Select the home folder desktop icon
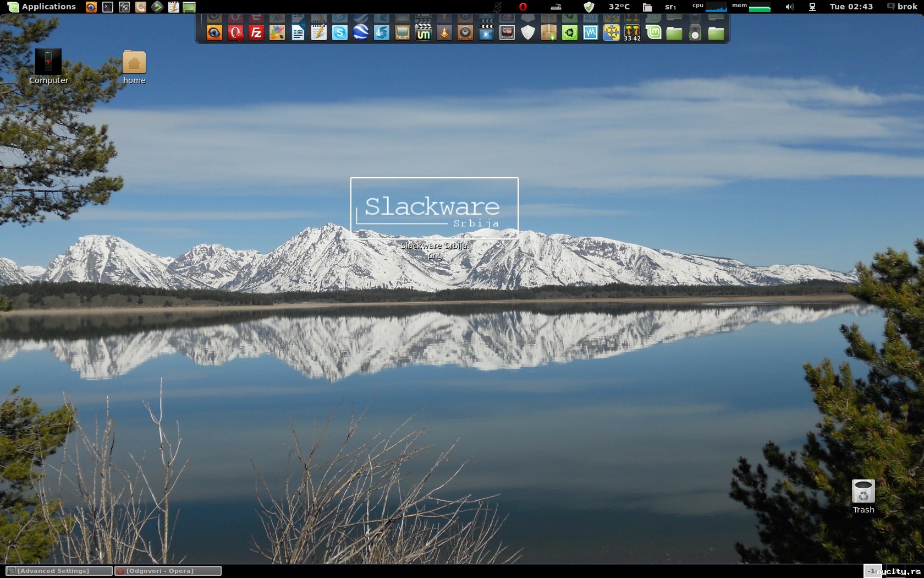The image size is (924, 578). [x=134, y=67]
